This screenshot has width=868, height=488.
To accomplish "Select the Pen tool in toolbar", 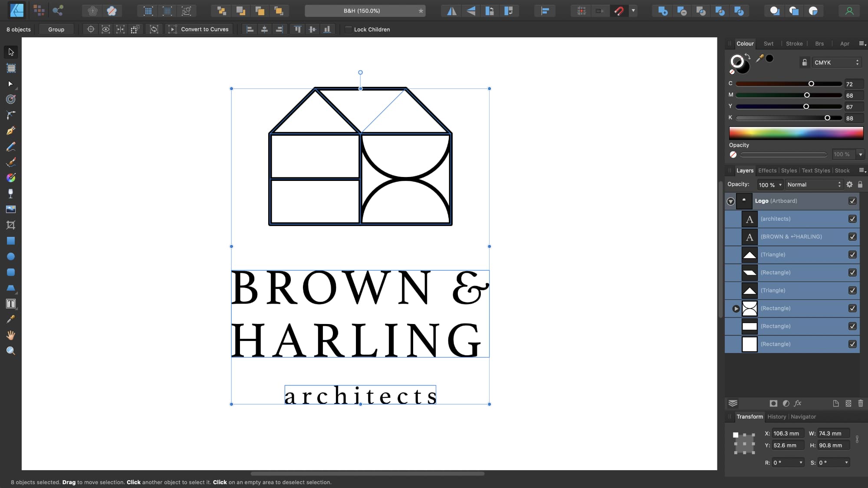I will coord(11,131).
